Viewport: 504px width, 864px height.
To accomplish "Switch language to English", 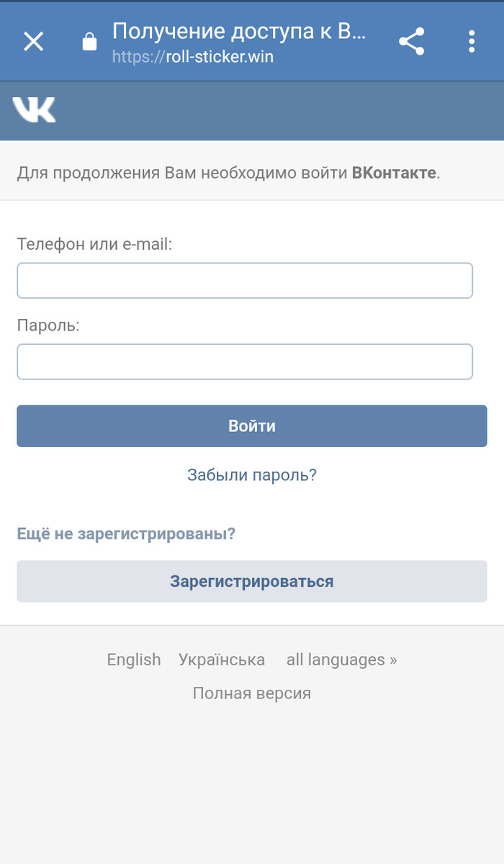I will (134, 660).
